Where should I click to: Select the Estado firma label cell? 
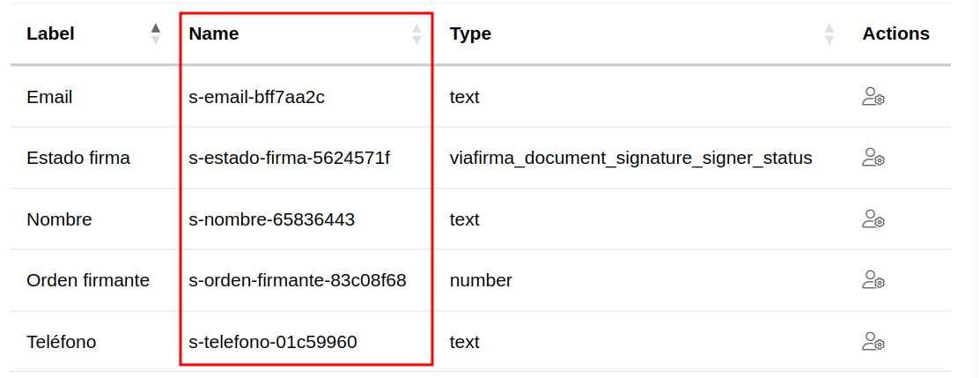pyautogui.click(x=78, y=159)
